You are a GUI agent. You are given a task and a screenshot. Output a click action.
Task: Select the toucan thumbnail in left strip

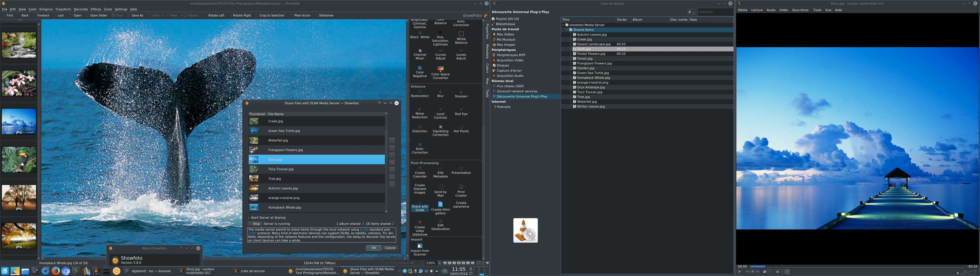[19, 160]
